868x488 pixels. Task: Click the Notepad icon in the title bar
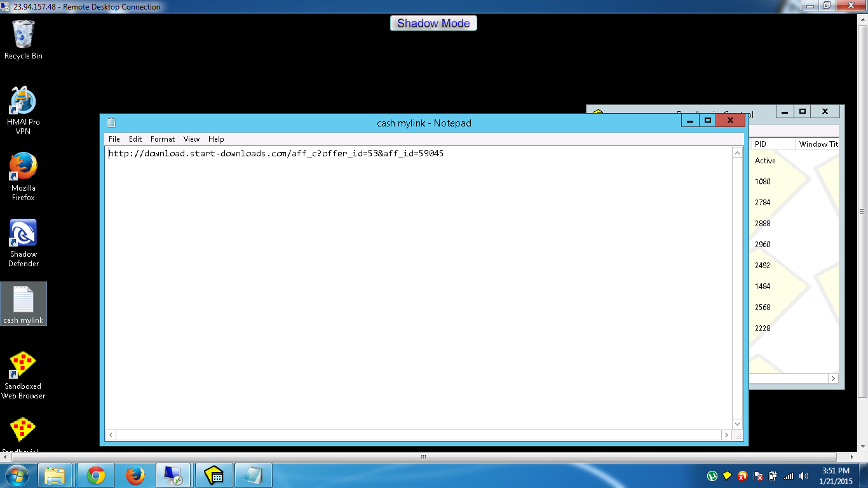(111, 123)
